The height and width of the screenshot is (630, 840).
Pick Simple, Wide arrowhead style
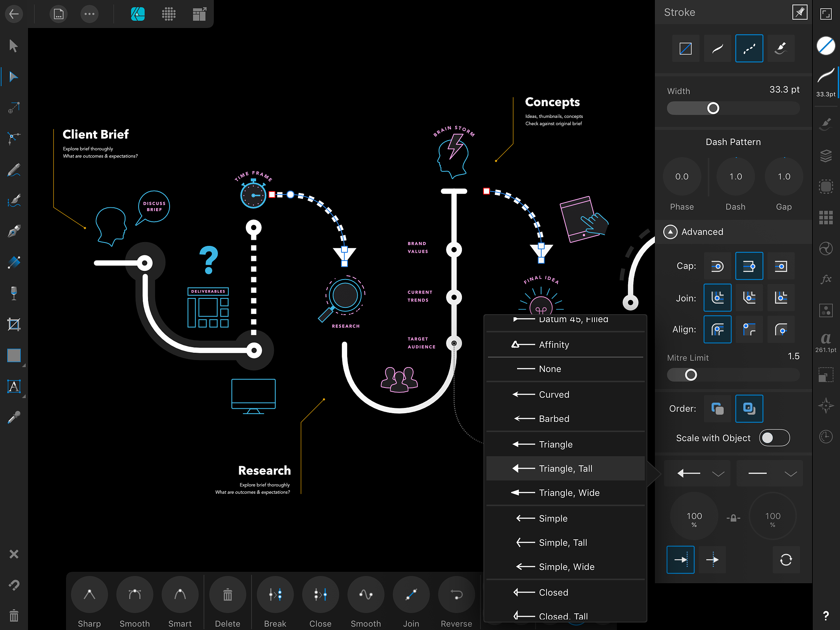point(566,567)
